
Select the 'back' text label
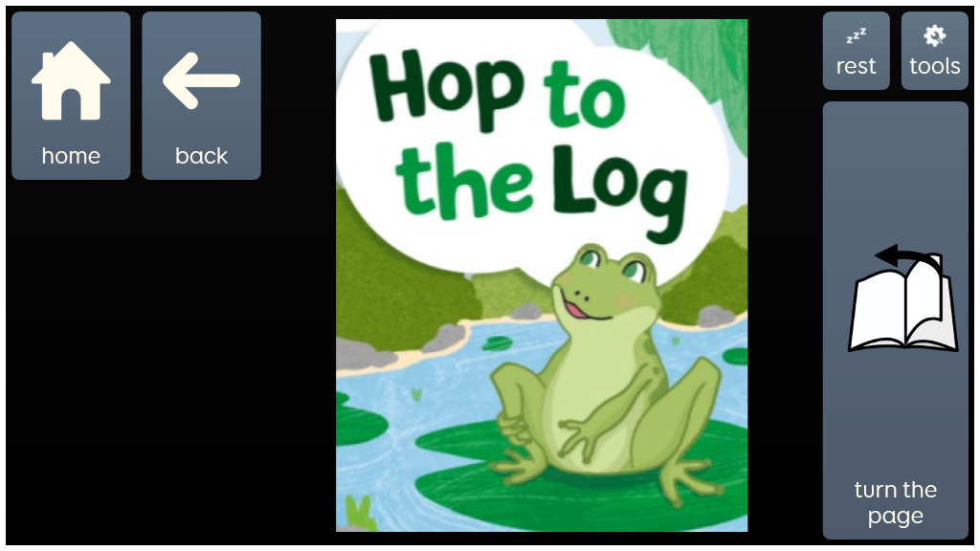pos(201,156)
